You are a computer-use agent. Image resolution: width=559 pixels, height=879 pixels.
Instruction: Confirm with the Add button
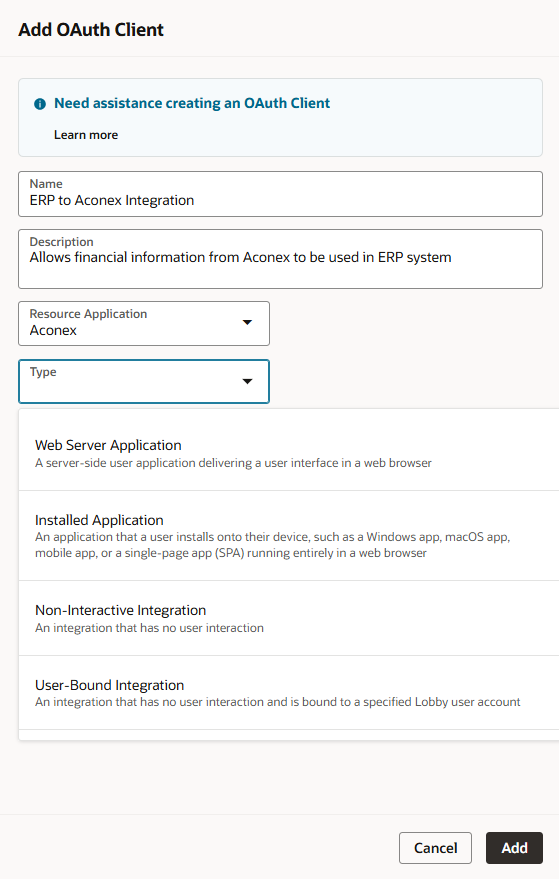click(514, 848)
